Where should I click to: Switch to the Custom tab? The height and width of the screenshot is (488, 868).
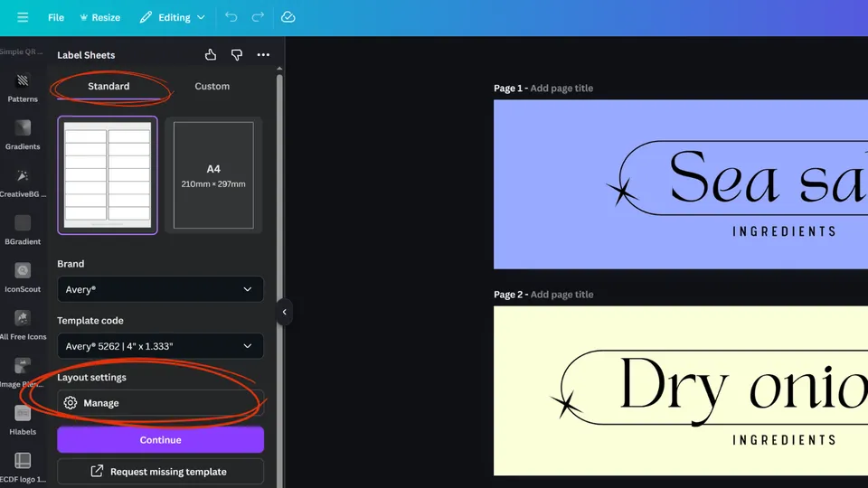[x=212, y=87]
